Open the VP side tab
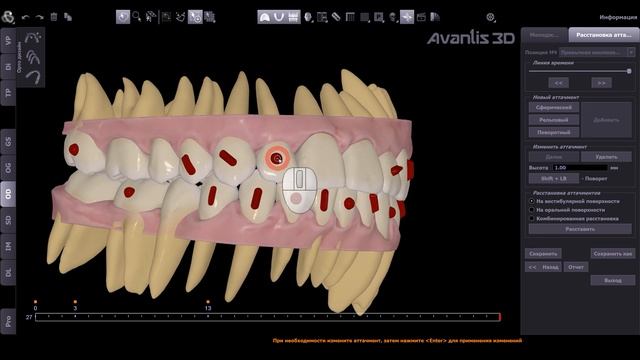This screenshot has height=360, width=640. pyautogui.click(x=8, y=40)
